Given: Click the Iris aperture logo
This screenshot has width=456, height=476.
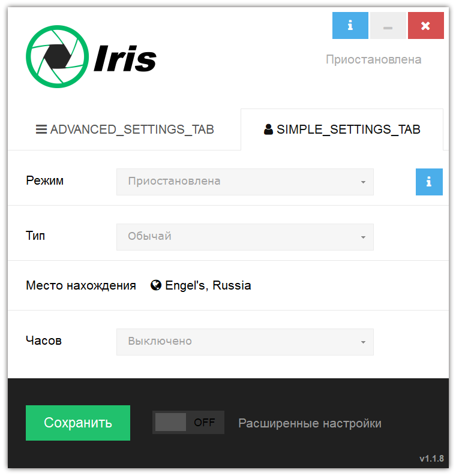Looking at the screenshot, I should 58,56.
